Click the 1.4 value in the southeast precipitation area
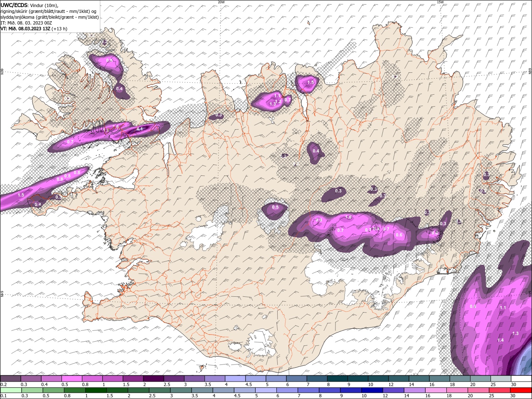The image size is (532, 399). click(x=500, y=340)
